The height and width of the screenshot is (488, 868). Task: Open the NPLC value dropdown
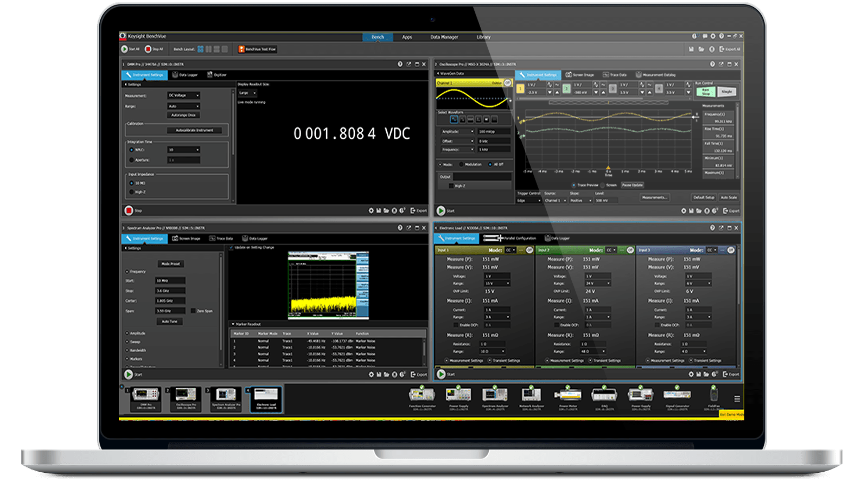point(183,150)
